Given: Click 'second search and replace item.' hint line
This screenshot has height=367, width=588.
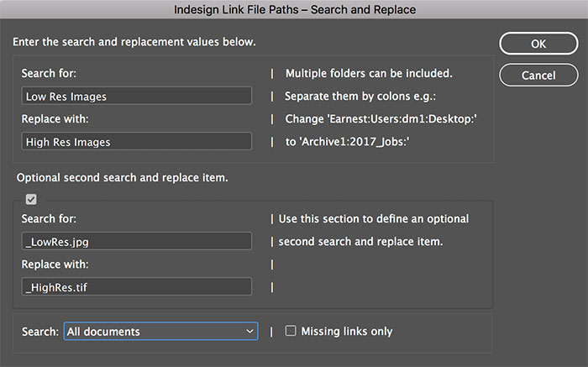Looking at the screenshot, I should point(360,241).
